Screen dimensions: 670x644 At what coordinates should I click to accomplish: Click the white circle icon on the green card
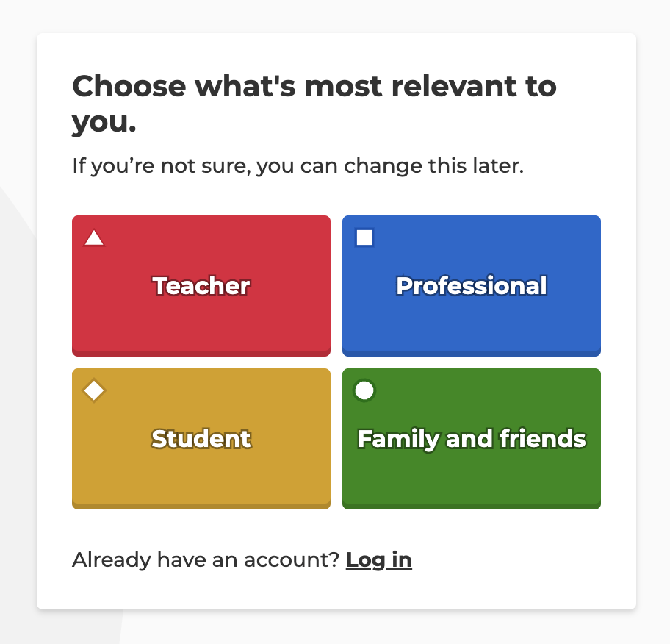tap(364, 390)
